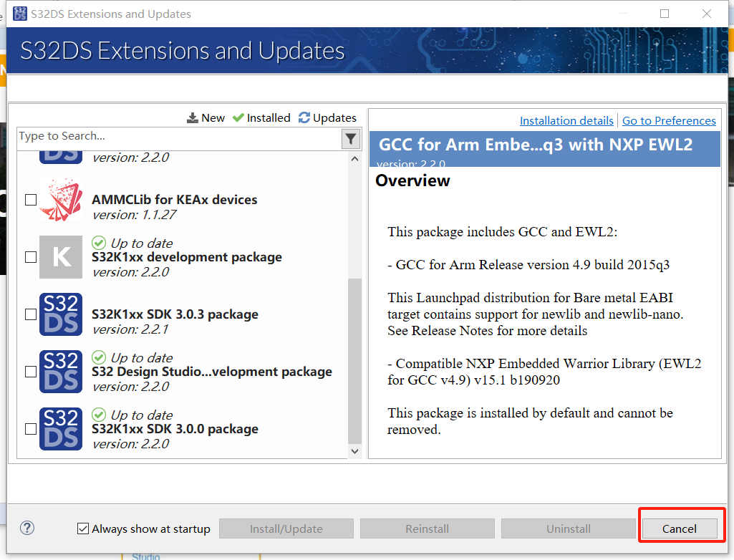Select S32K1xx development package title
The height and width of the screenshot is (560, 734).
(187, 257)
